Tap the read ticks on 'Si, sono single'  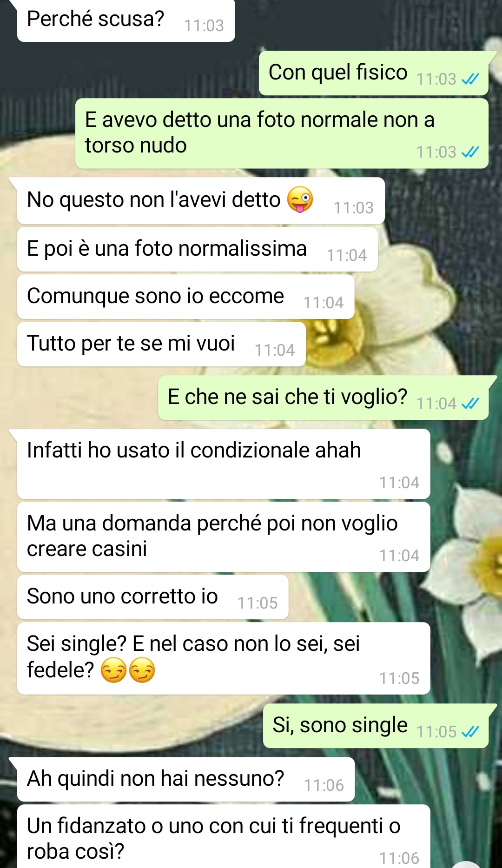[470, 732]
